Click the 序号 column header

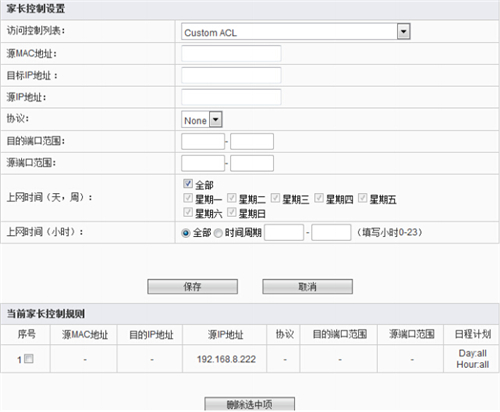click(x=26, y=334)
